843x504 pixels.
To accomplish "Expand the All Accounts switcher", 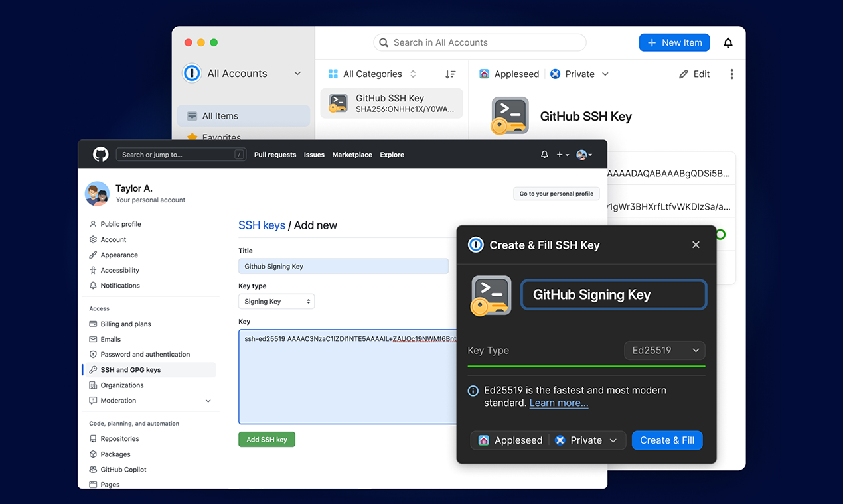I will point(243,73).
